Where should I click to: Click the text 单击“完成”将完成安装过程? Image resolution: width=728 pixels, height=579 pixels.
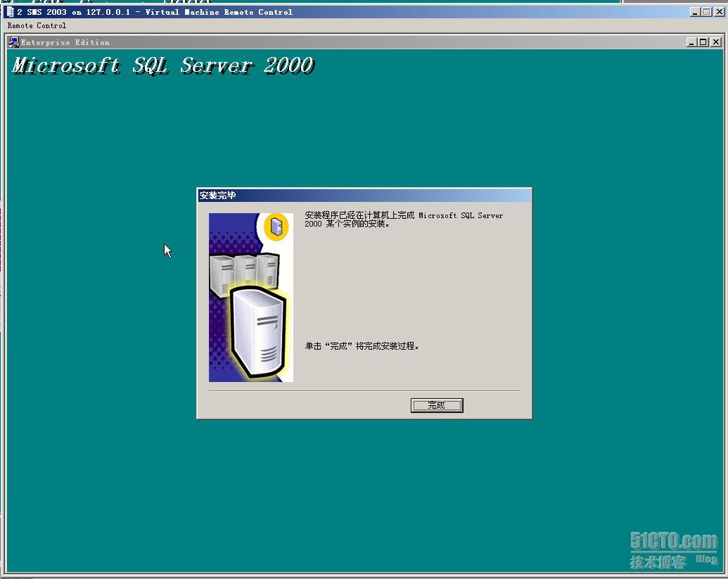[x=362, y=346]
